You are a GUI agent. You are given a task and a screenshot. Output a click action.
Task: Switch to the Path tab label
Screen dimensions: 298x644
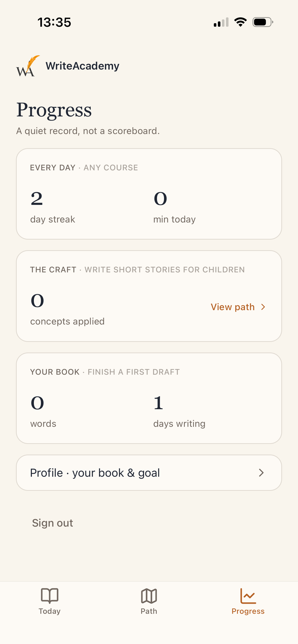click(x=149, y=611)
